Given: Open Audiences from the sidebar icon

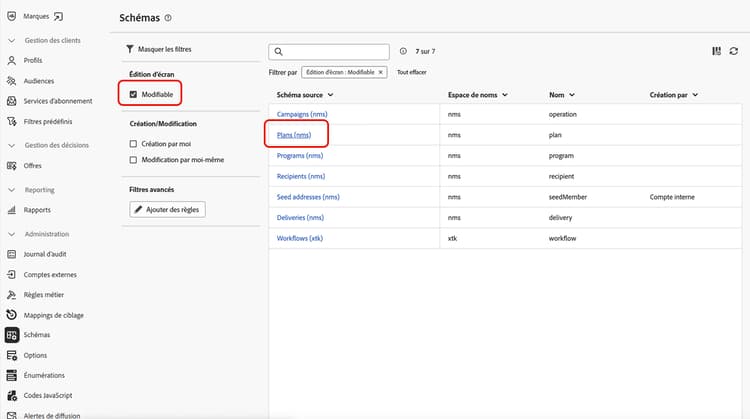Looking at the screenshot, I should 12,81.
